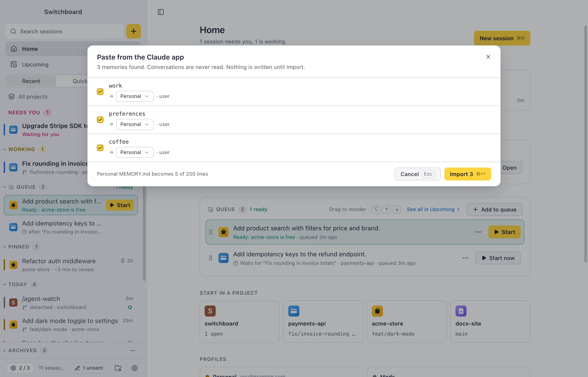Screen dimensions: 588x377
Task: Open Personal dropdown for work memory
Action: [135, 96]
